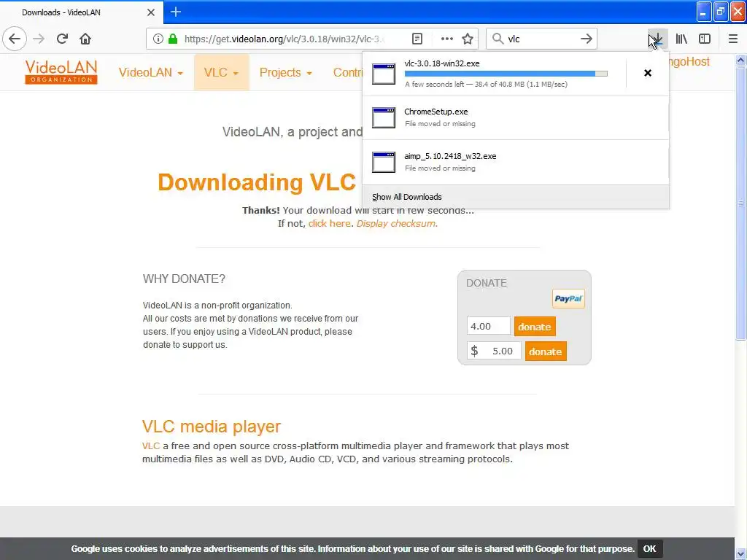The height and width of the screenshot is (560, 747).
Task: Expand the VLC navigation dropdown
Action: point(221,72)
